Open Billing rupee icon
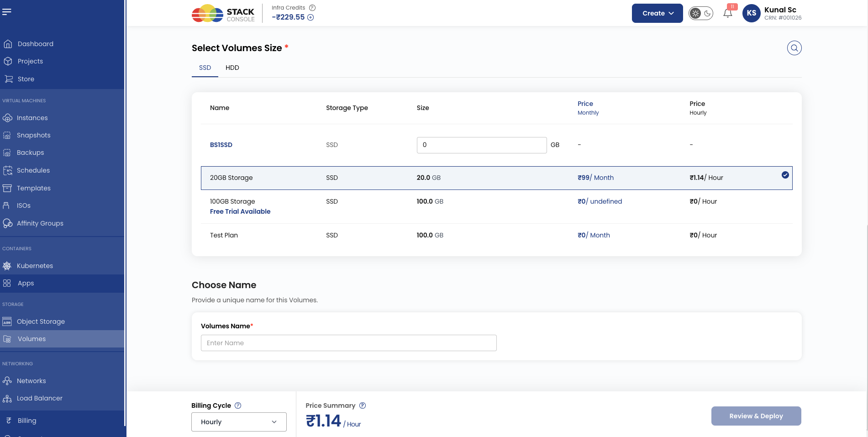Screen dimensions: 868x437 (x=9, y=421)
